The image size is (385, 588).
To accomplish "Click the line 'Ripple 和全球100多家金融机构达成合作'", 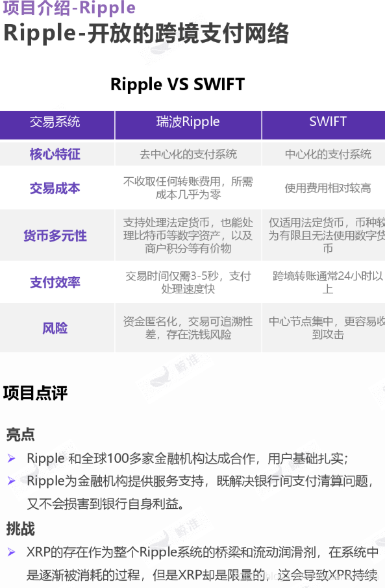I will [188, 458].
